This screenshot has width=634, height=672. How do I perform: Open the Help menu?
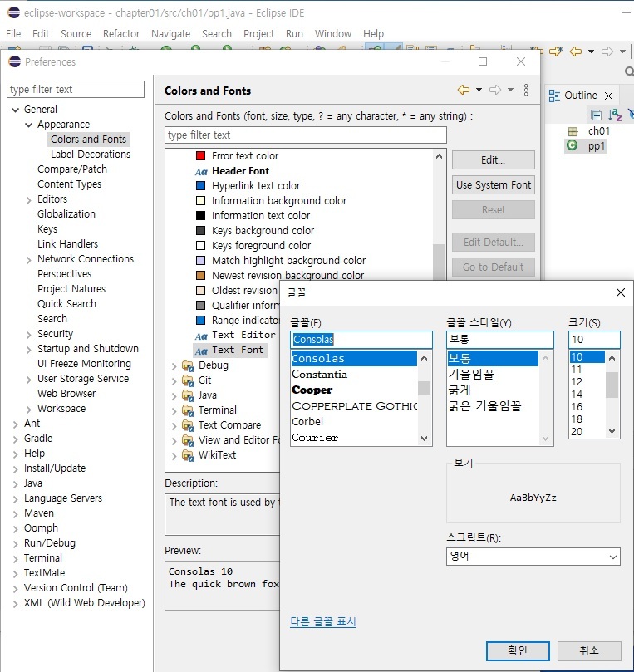point(373,33)
